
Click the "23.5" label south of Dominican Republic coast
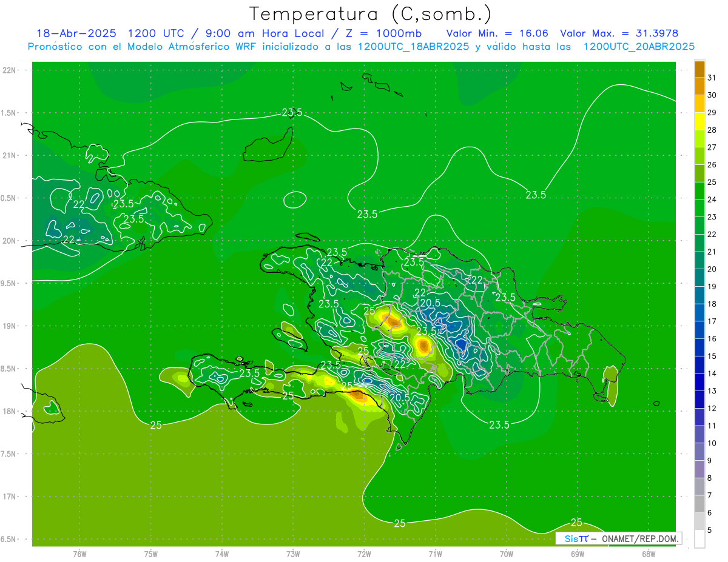pos(499,425)
